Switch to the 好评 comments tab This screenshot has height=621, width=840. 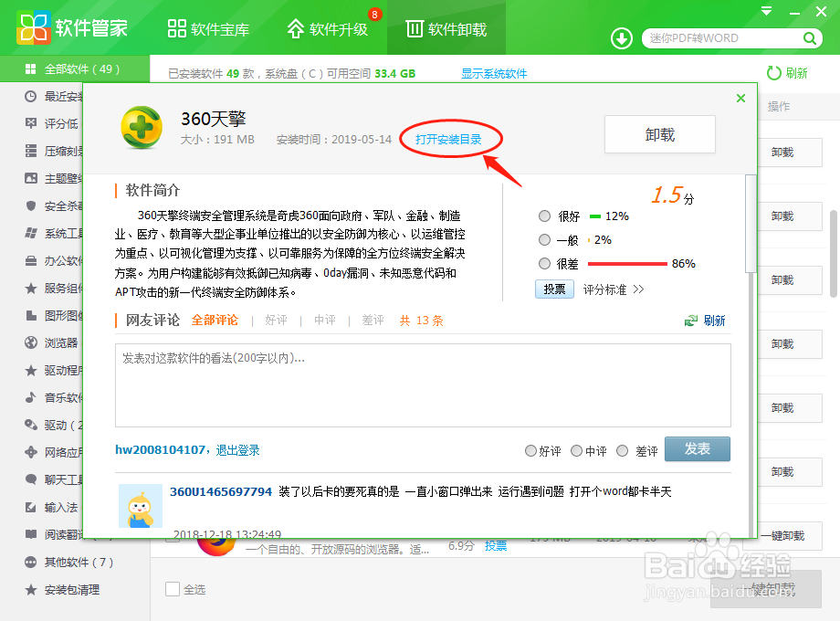[277, 321]
